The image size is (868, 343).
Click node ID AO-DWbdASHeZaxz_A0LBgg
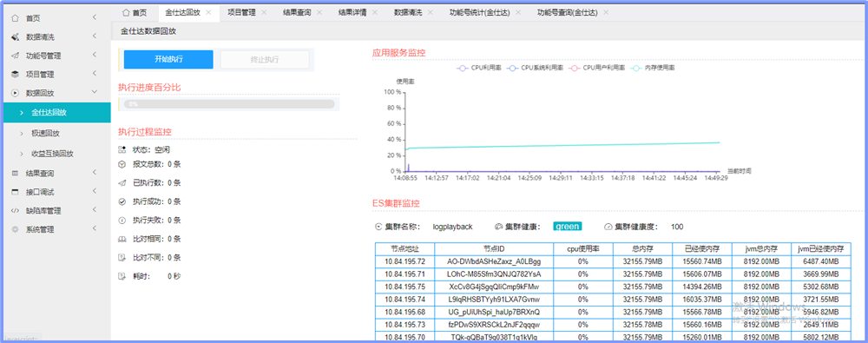click(494, 261)
